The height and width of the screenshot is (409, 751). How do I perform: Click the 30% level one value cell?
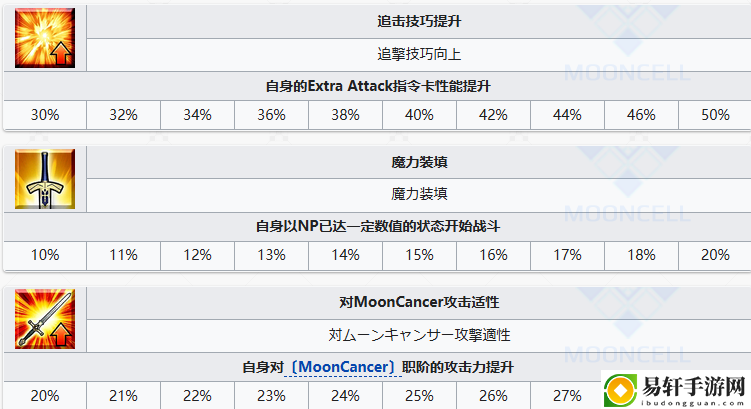click(45, 115)
